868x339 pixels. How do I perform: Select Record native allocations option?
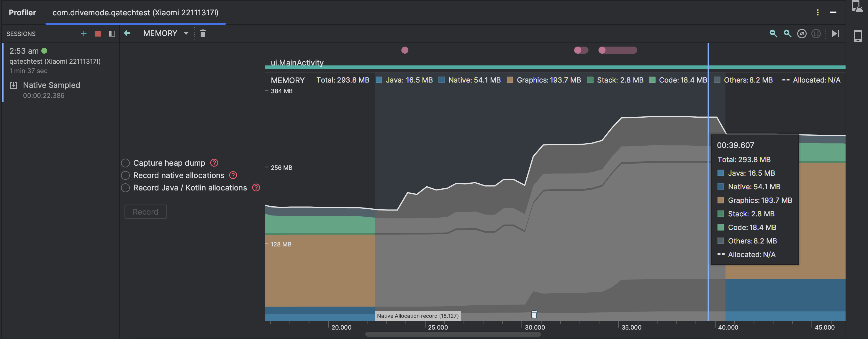point(125,175)
